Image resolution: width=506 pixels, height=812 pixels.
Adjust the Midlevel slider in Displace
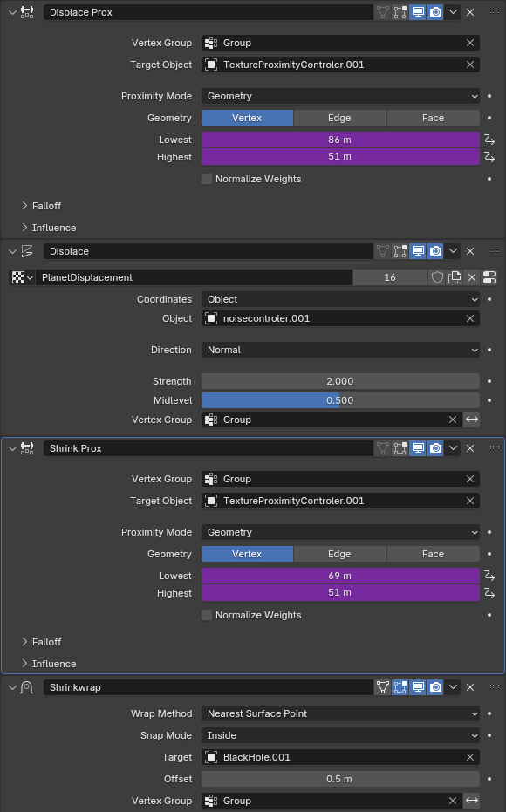[340, 400]
